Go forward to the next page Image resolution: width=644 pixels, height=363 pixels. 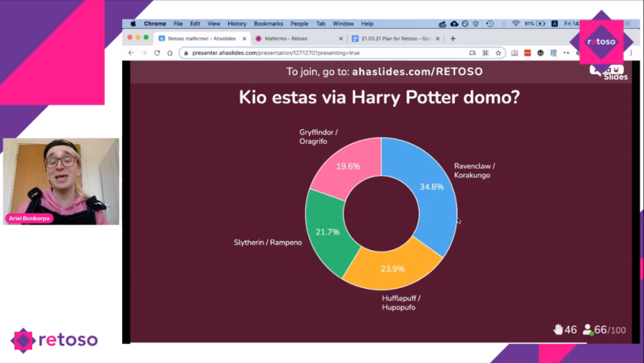pos(144,53)
